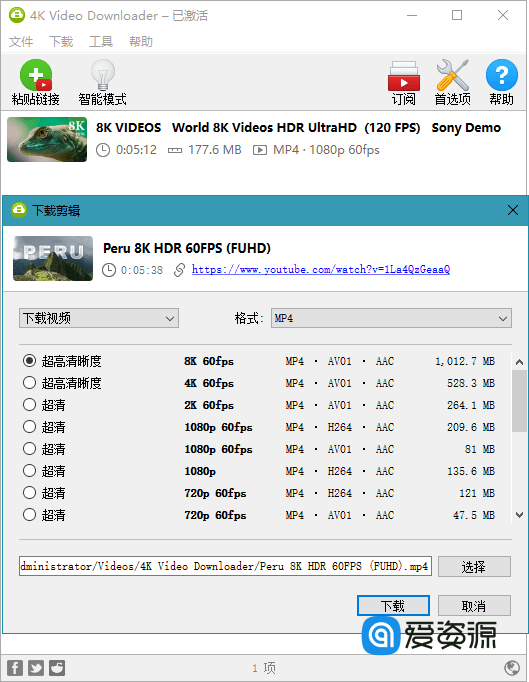
Task: Open Preferences (首选项) tools icon
Action: click(452, 75)
